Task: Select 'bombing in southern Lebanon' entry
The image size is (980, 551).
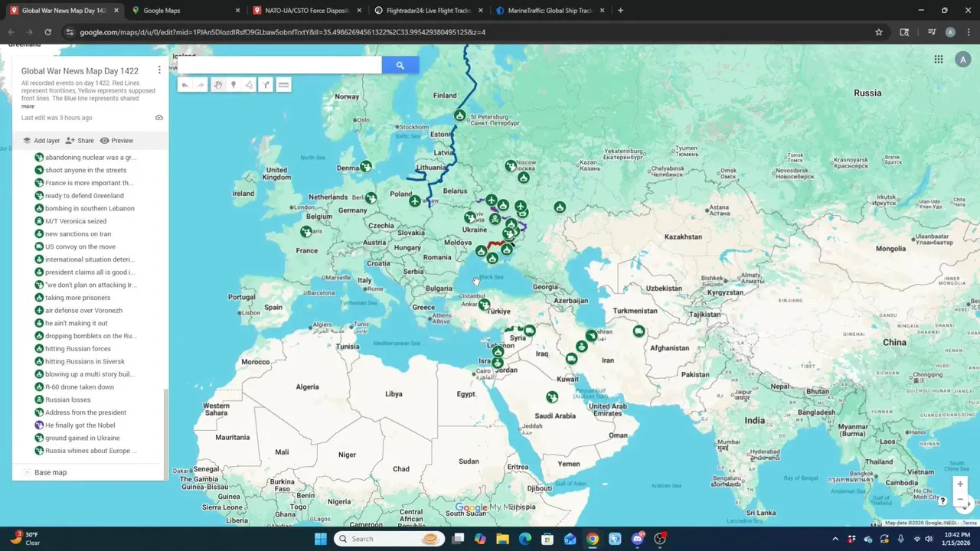Action: click(90, 208)
